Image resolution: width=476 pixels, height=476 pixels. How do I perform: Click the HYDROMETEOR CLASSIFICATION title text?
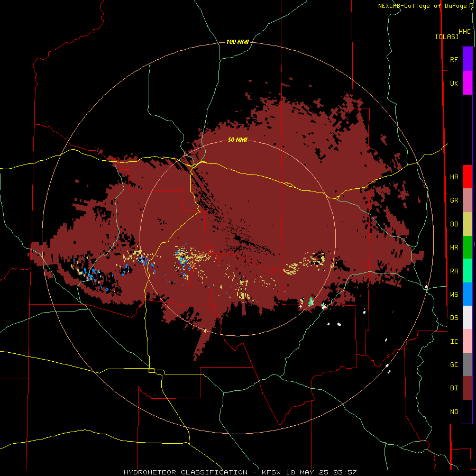point(186,472)
